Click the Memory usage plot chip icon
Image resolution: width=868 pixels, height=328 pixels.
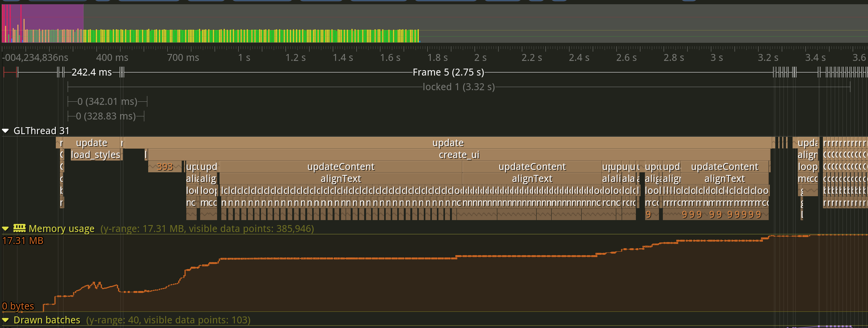tap(19, 228)
